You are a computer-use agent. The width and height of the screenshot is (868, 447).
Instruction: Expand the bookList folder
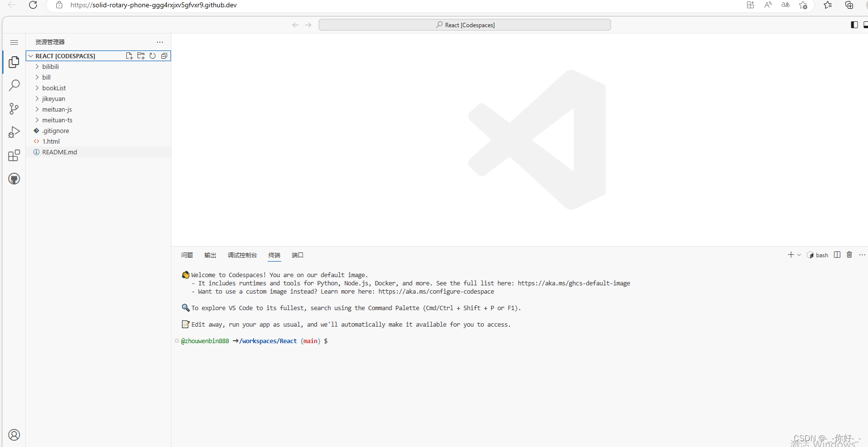(98, 88)
